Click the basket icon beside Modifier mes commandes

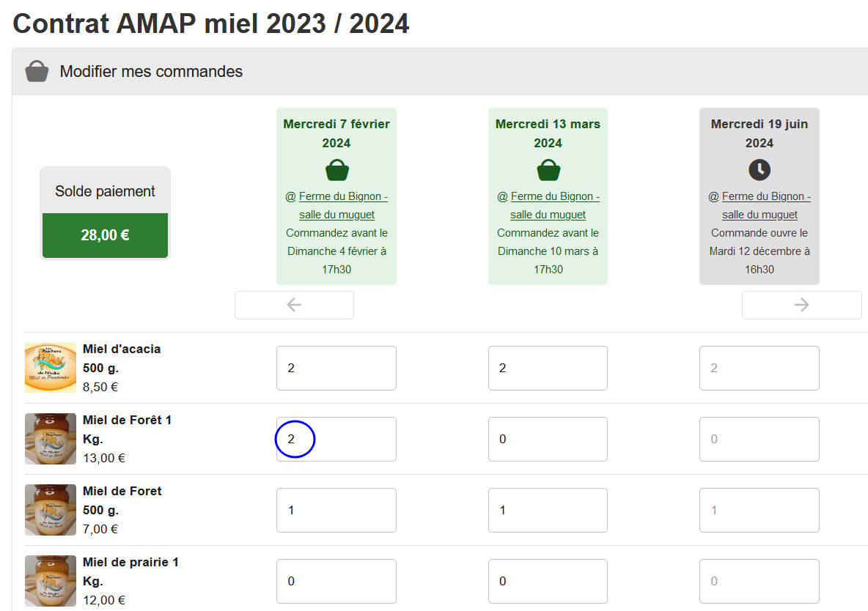[37, 72]
